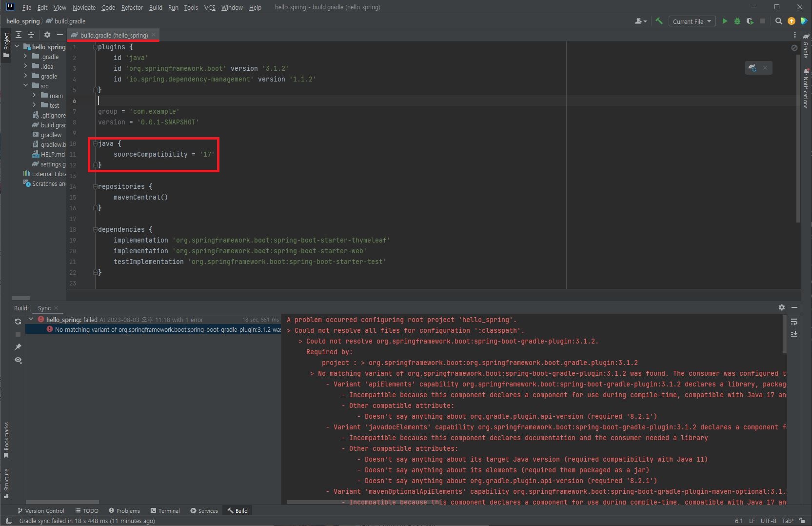Open the VCS menu
The image size is (812, 526).
point(210,7)
